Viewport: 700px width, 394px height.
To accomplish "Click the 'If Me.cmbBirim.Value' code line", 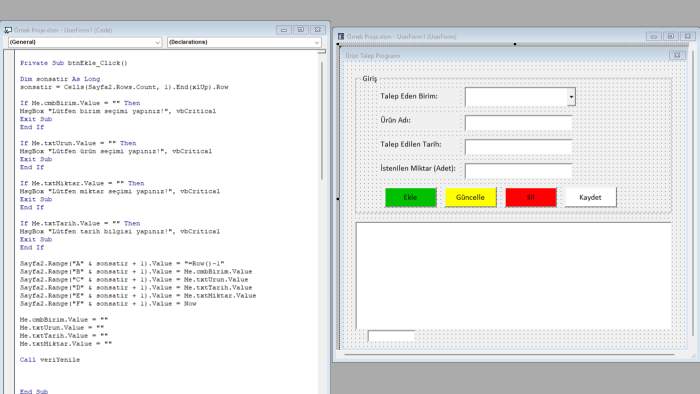I will 80,103.
